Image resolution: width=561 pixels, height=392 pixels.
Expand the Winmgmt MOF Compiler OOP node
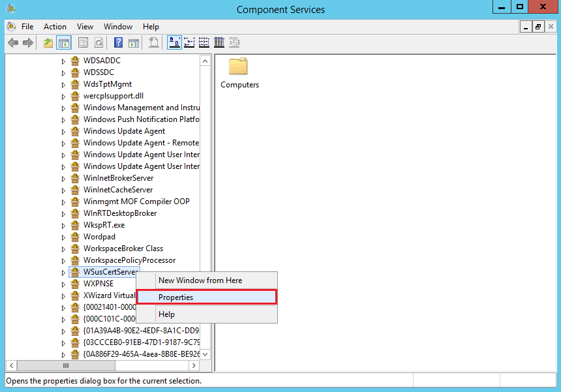(63, 202)
